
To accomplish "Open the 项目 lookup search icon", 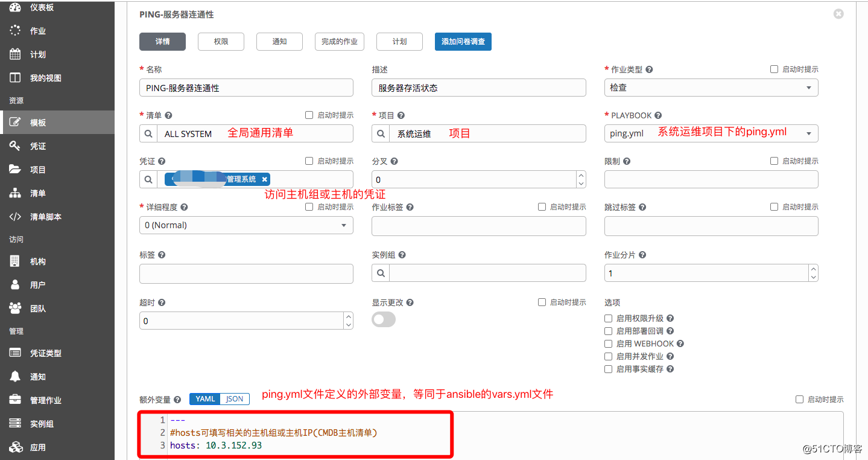I will (x=381, y=133).
